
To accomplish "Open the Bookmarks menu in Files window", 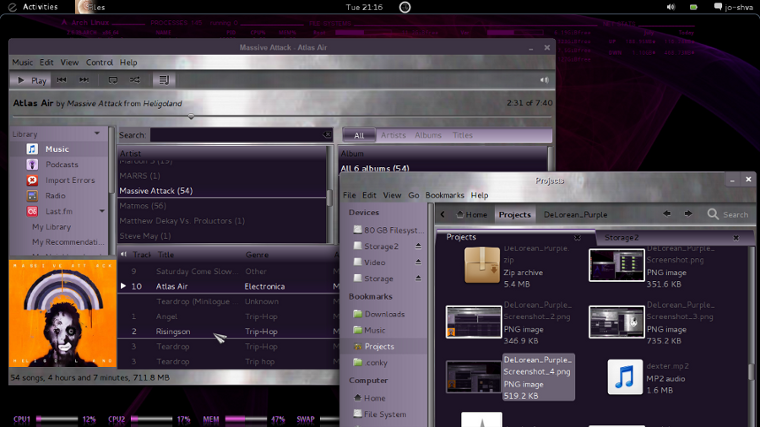I will [444, 195].
